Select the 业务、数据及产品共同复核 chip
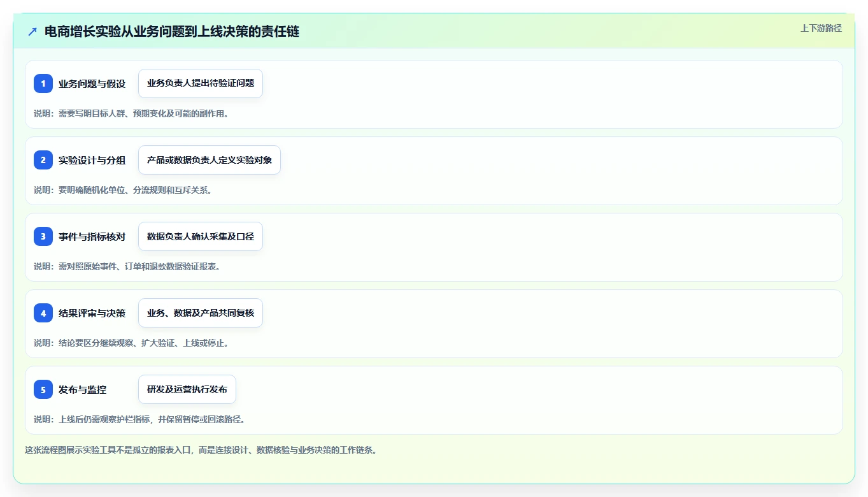This screenshot has height=497, width=868. (201, 313)
